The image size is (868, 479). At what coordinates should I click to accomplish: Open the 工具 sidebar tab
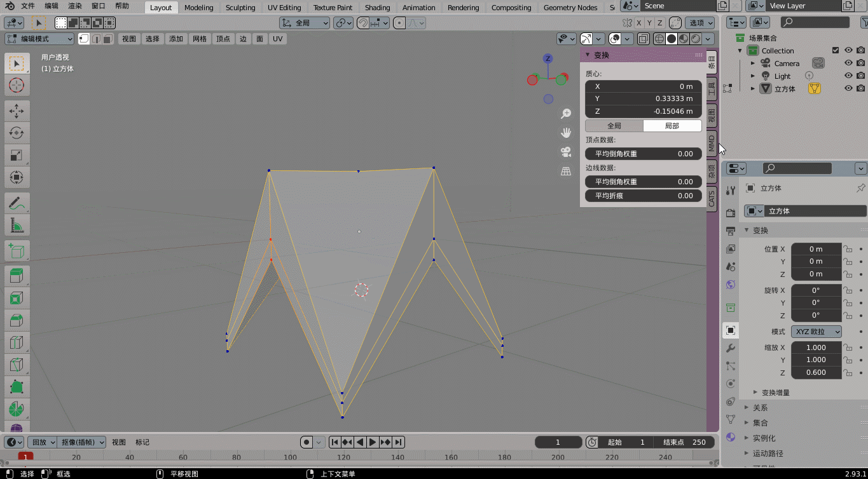[712, 88]
